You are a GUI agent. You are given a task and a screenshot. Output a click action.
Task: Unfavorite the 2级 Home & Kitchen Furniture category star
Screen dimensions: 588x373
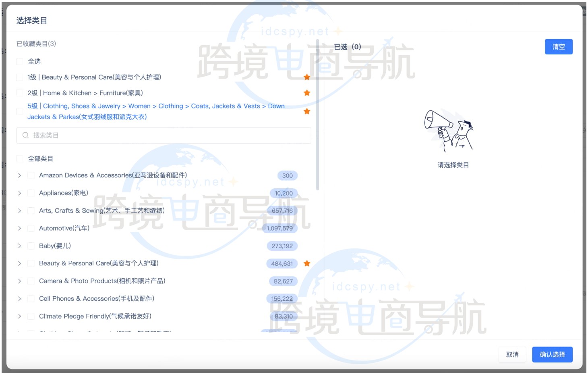307,93
